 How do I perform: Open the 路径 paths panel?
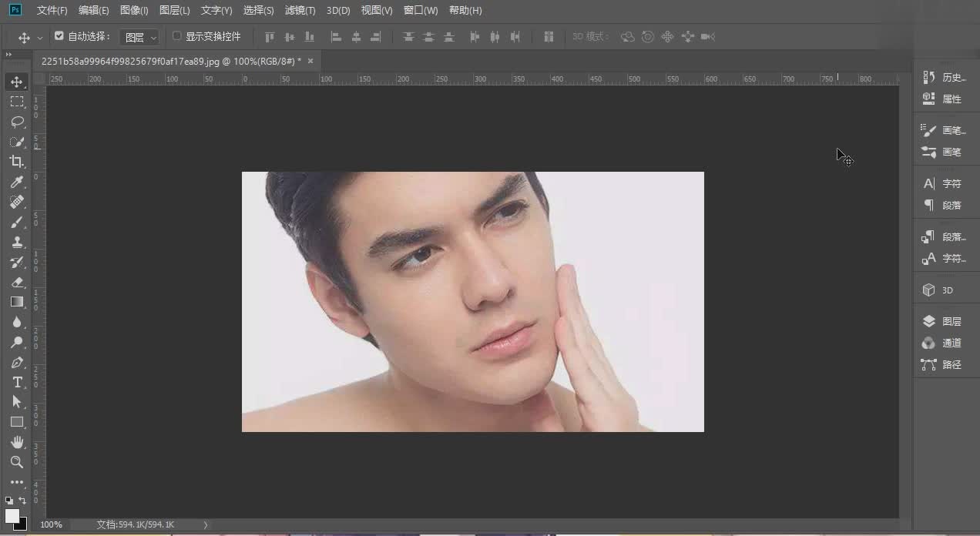click(x=944, y=364)
